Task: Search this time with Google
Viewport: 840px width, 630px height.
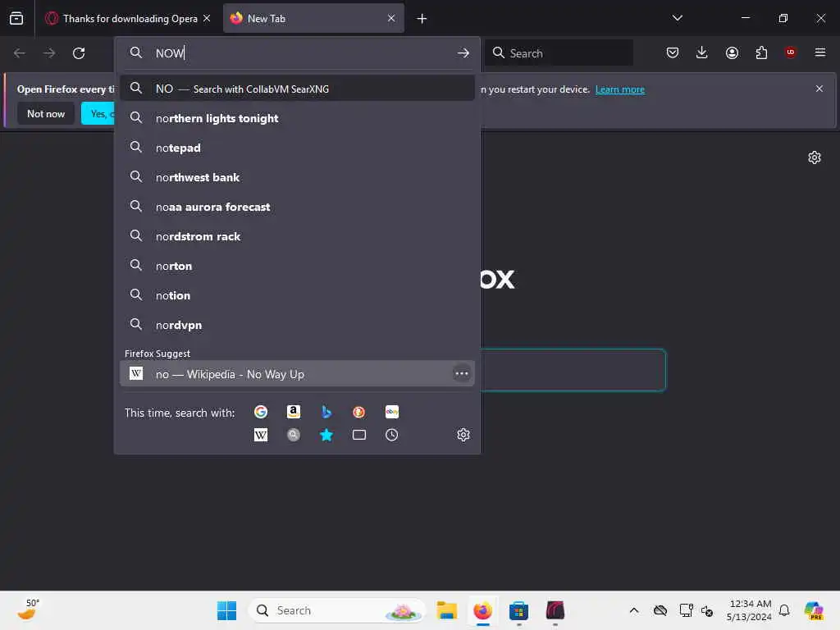Action: point(261,412)
